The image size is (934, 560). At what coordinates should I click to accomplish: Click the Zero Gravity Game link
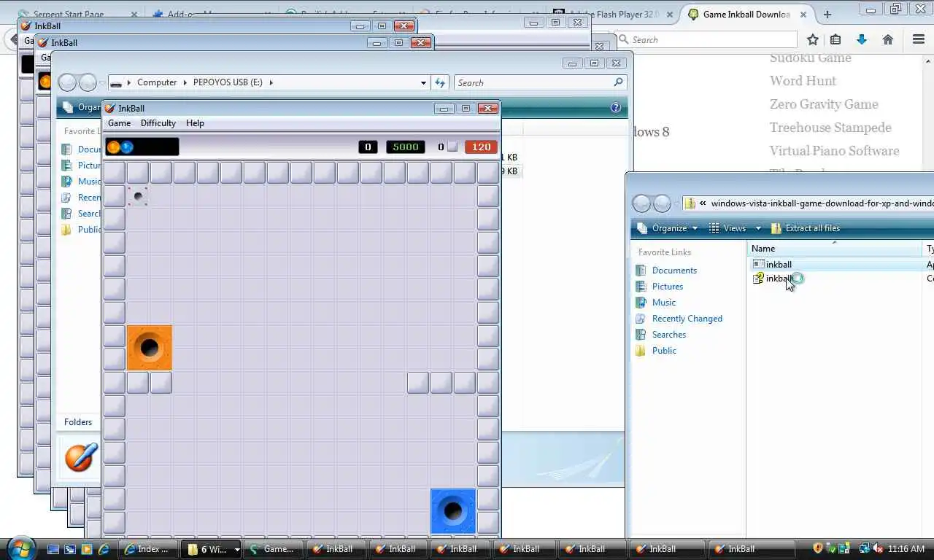824,104
